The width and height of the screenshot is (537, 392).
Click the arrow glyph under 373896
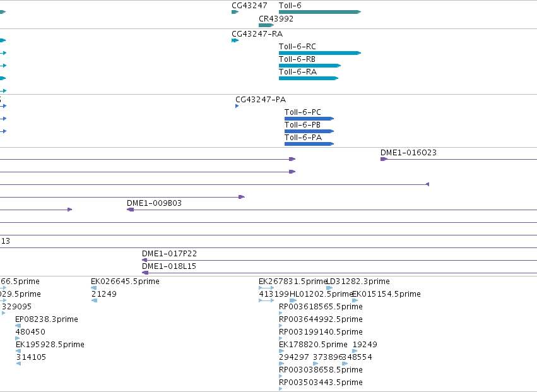[x=316, y=364]
